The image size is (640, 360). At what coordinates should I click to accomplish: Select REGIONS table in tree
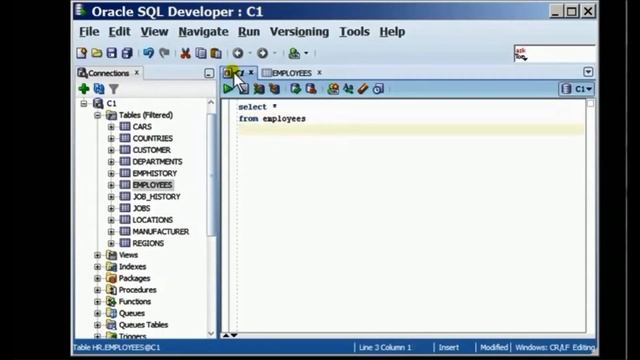(148, 243)
